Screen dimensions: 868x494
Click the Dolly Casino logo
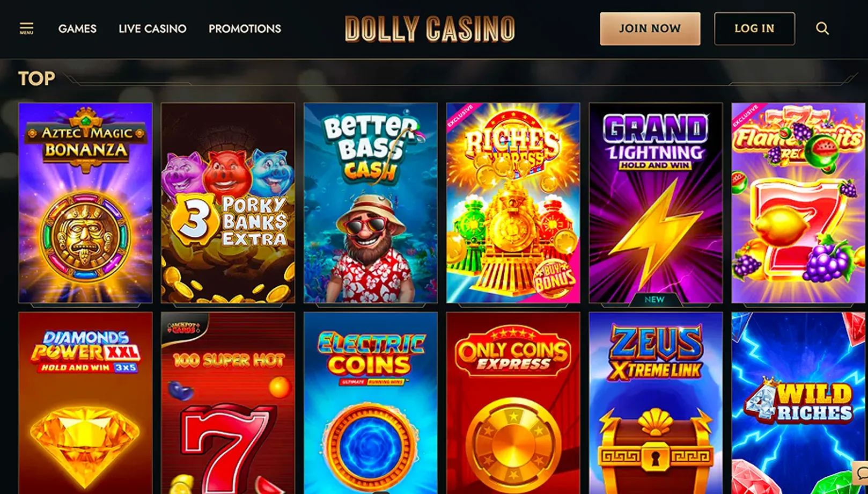tap(430, 29)
